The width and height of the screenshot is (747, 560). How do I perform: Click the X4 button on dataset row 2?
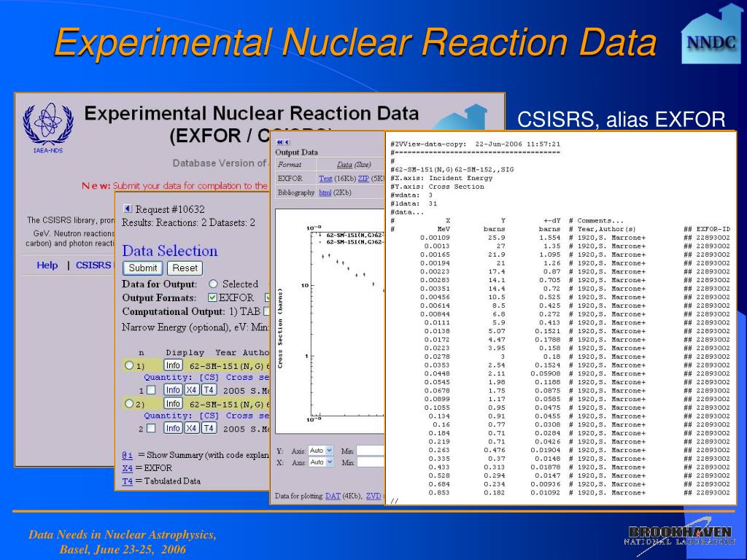tap(191, 428)
